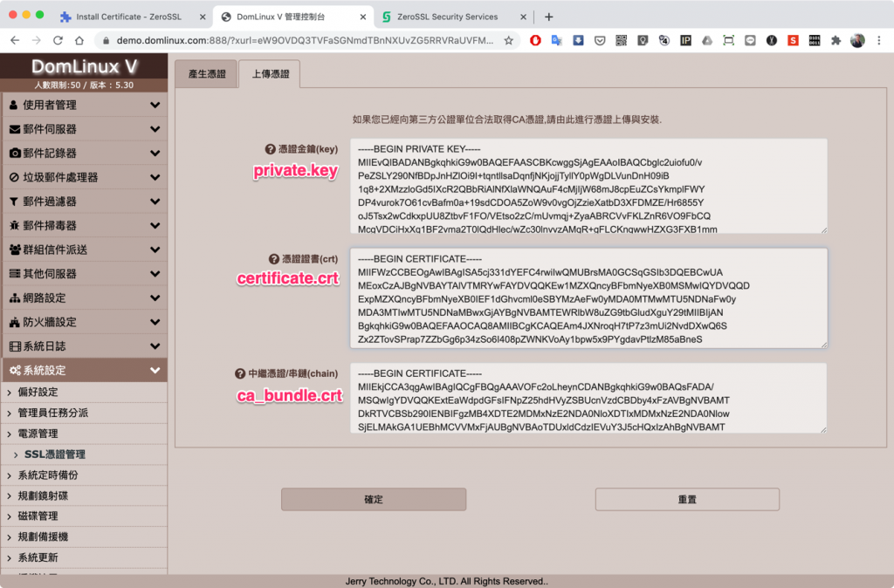
Task: Click the Google Translate extension icon
Action: [x=556, y=40]
